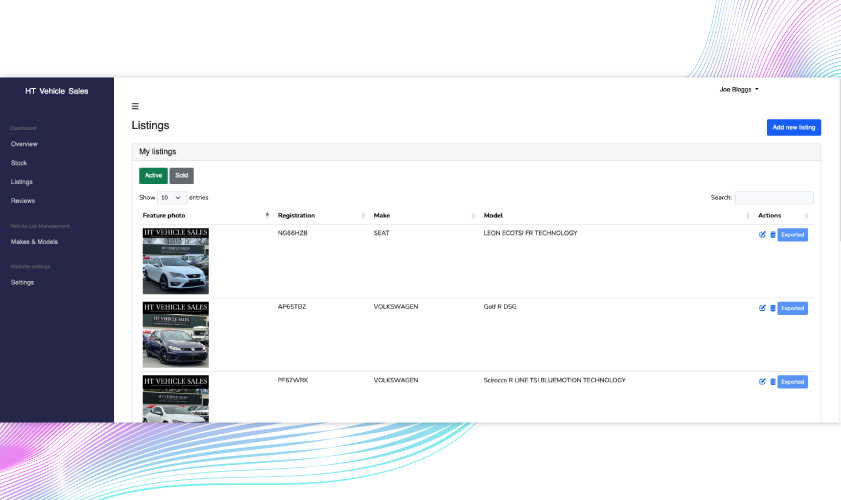
Task: Open the dark blue Golf R feature photo
Action: pyautogui.click(x=175, y=334)
